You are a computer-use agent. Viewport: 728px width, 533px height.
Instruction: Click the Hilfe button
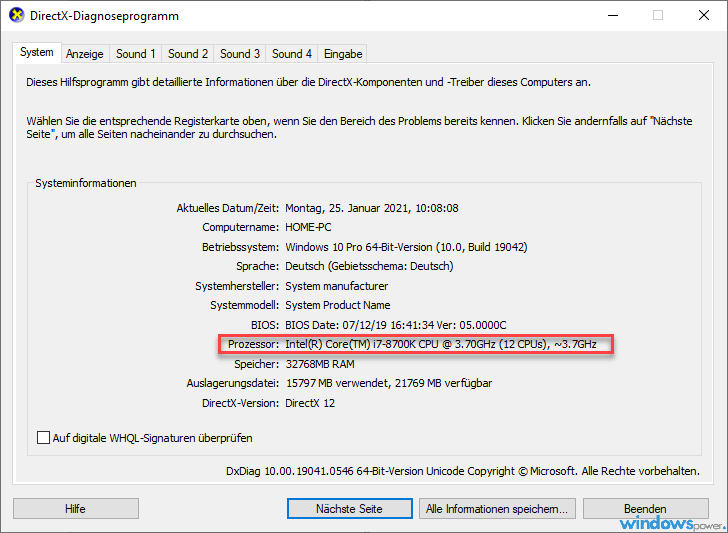tap(76, 509)
